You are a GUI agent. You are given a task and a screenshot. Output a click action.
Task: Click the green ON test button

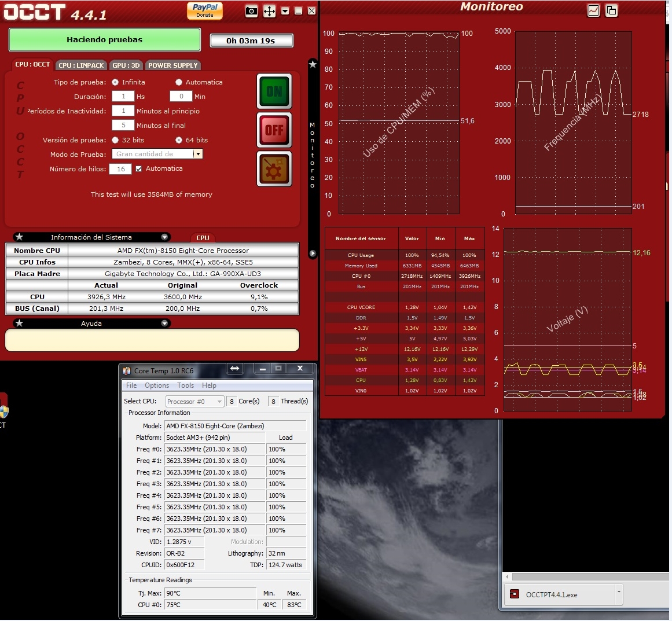point(274,91)
